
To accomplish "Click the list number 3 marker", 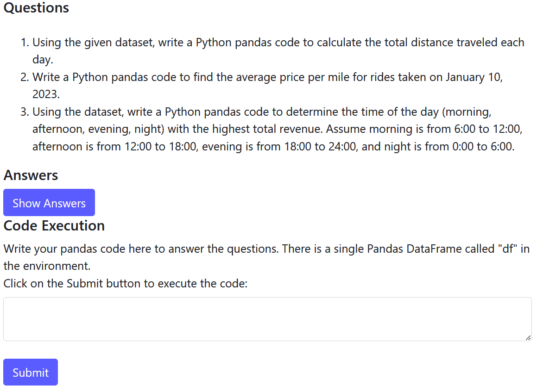I will [x=25, y=112].
